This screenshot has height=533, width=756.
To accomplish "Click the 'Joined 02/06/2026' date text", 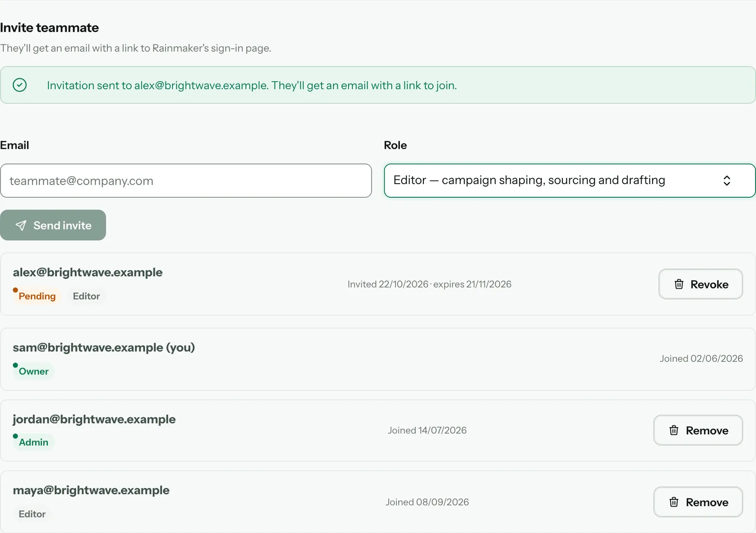I will [701, 358].
